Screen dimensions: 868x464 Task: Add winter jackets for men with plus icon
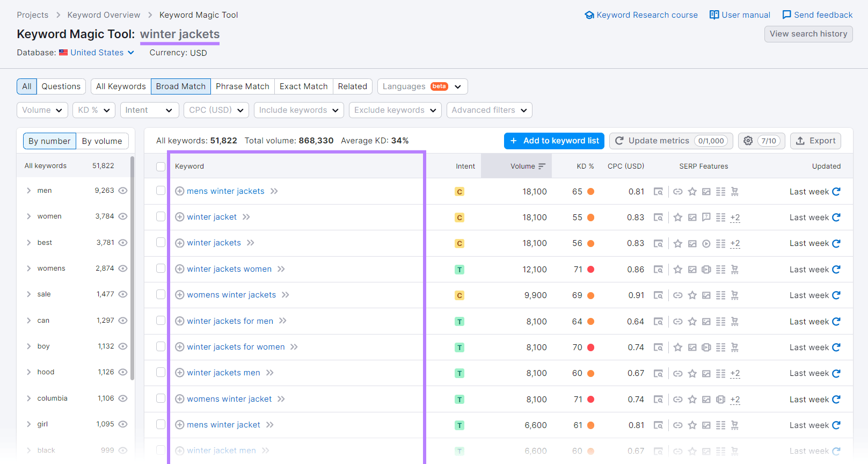coord(180,321)
